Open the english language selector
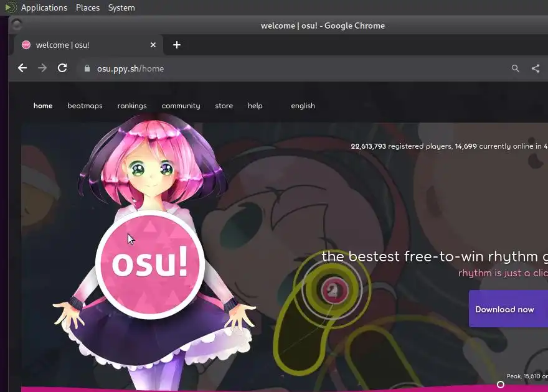 303,106
